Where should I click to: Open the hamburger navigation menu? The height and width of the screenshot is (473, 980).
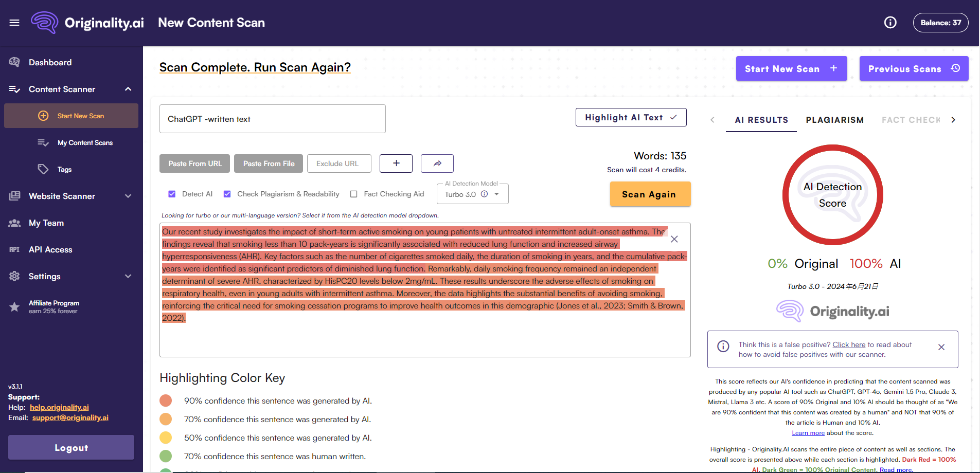coord(14,22)
